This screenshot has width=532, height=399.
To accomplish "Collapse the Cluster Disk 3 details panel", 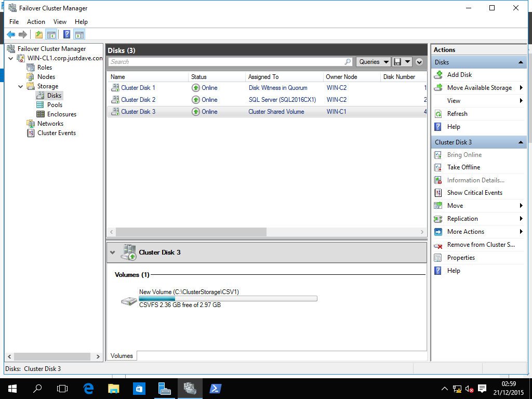I will [113, 252].
